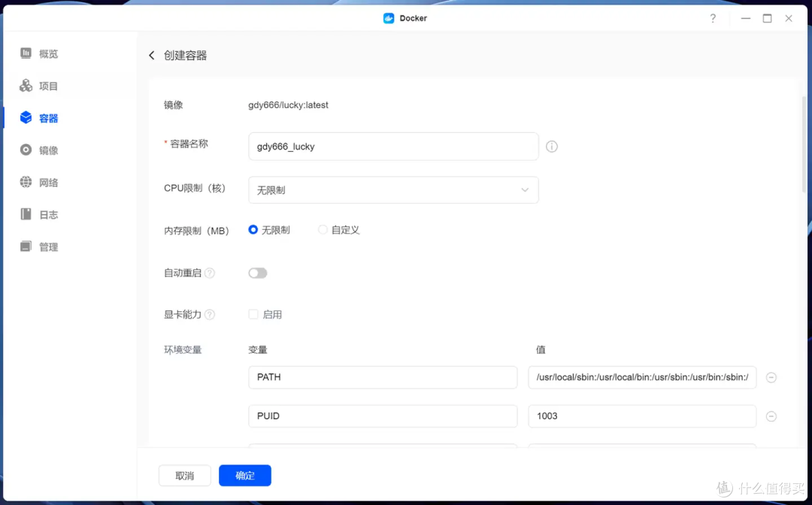
Task: Go back using the arrow beside 创建容器
Action: click(x=152, y=56)
